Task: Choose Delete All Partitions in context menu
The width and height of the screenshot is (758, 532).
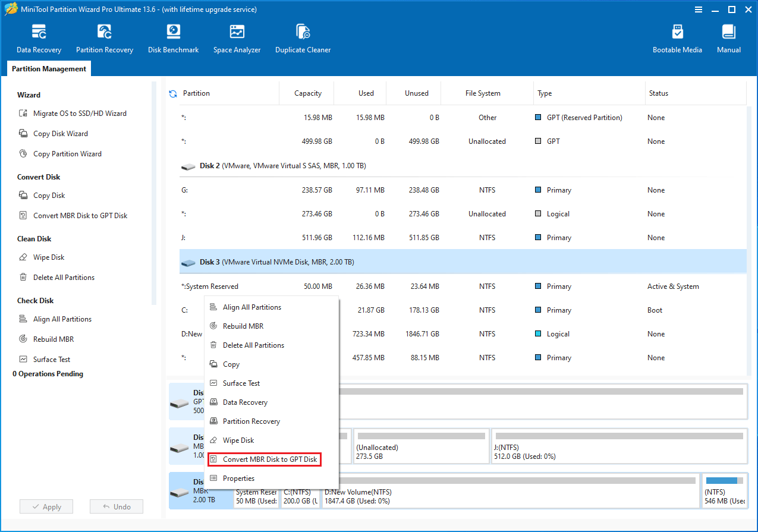Action: coord(272,345)
